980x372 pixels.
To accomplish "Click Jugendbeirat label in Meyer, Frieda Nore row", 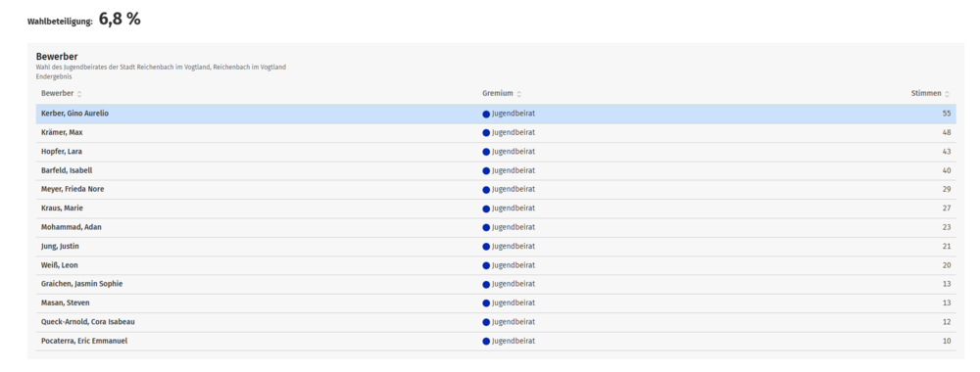I will click(514, 189).
